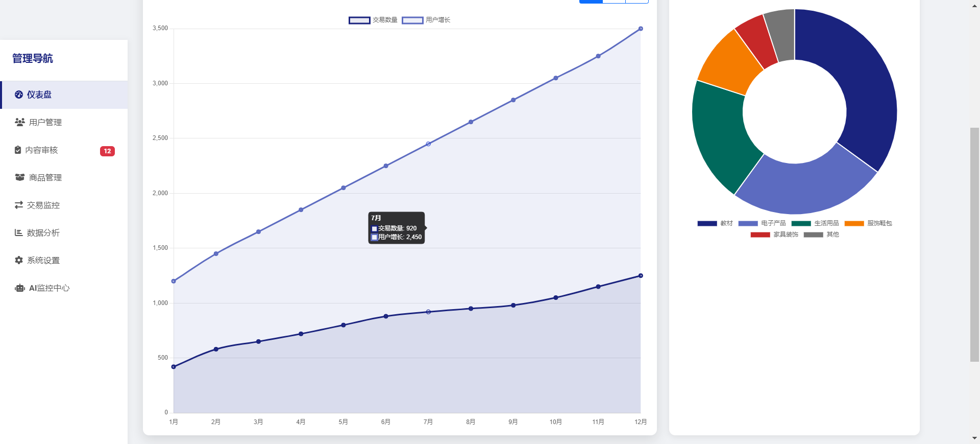The image size is (980, 444).
Task: Toggle the 电子产品 doughnut legend item
Action: [x=762, y=223]
